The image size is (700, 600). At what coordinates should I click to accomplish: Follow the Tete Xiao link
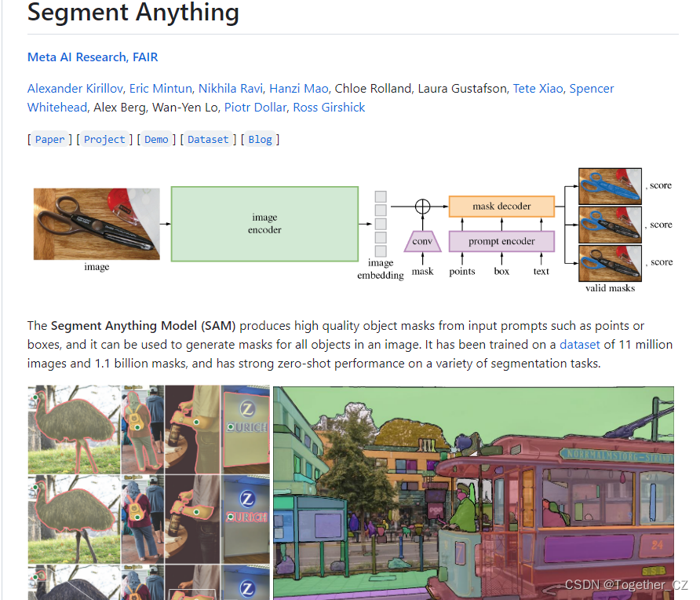(538, 89)
